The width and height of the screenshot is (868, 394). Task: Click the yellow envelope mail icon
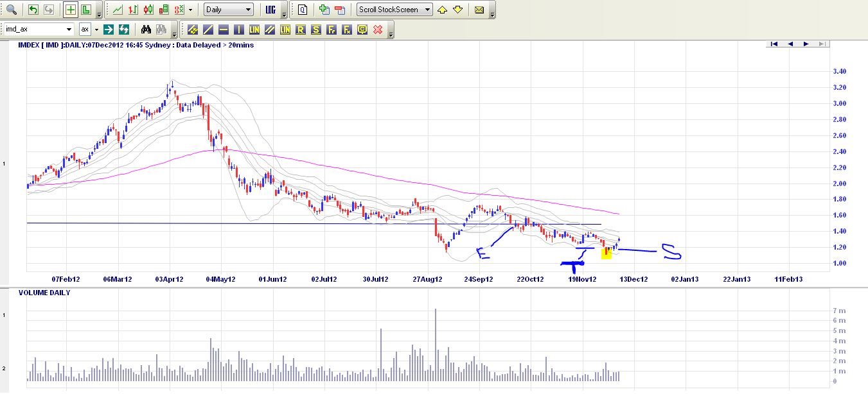click(479, 10)
